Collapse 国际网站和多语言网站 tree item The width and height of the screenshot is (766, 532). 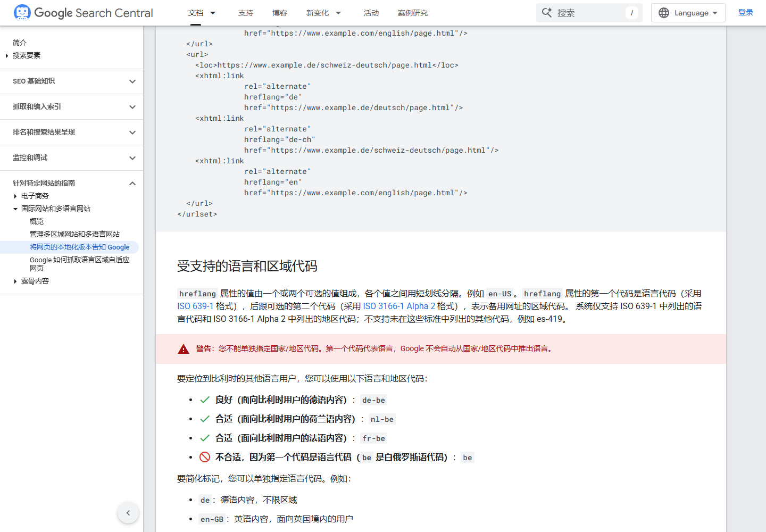[x=15, y=209]
